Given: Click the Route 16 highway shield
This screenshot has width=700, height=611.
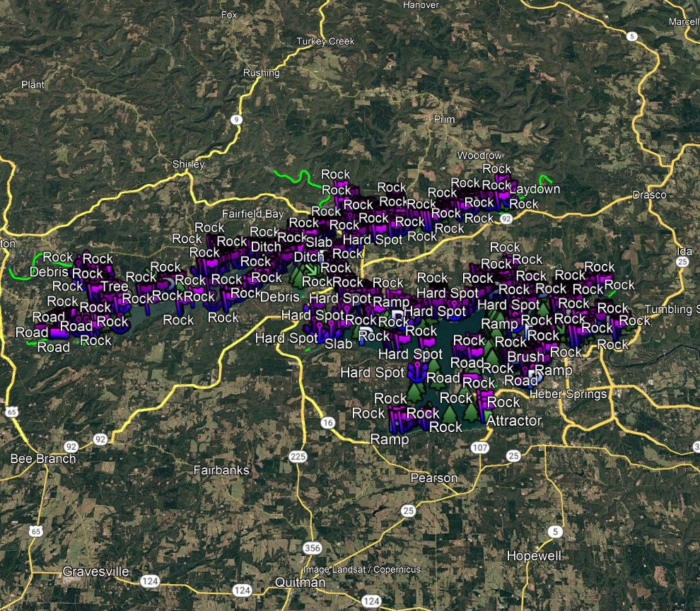Looking at the screenshot, I should (x=327, y=423).
